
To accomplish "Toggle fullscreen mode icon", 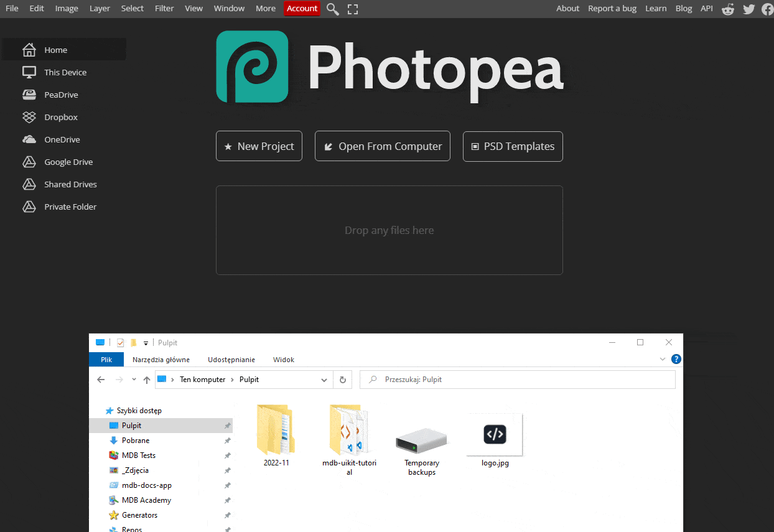I will tap(353, 9).
